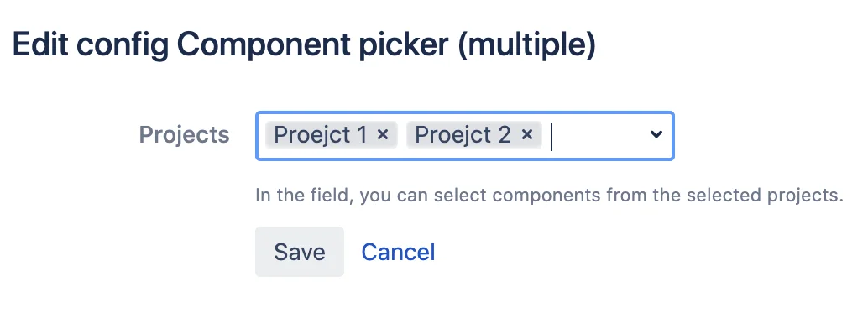Select the Proejct 1 tag label
The height and width of the screenshot is (334, 868).
pyautogui.click(x=321, y=134)
